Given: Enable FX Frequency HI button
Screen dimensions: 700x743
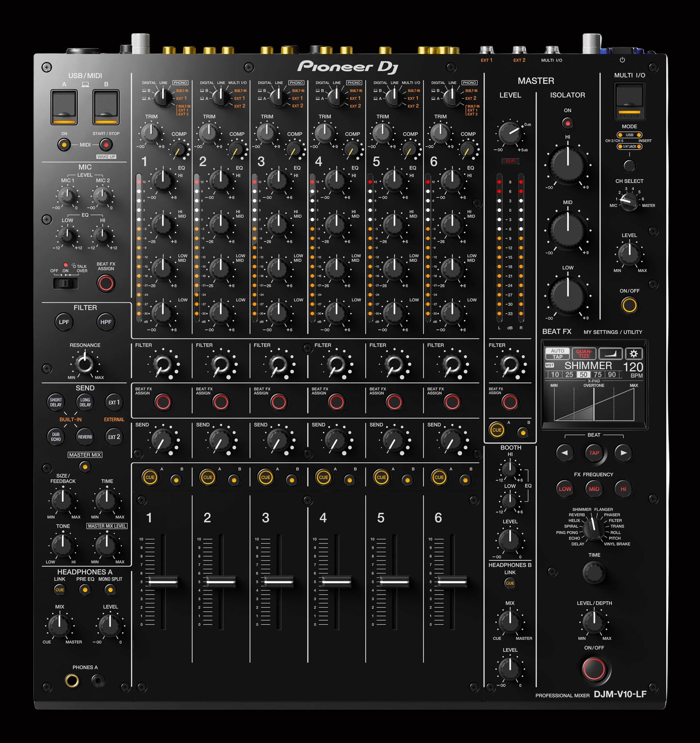Looking at the screenshot, I should tap(623, 489).
